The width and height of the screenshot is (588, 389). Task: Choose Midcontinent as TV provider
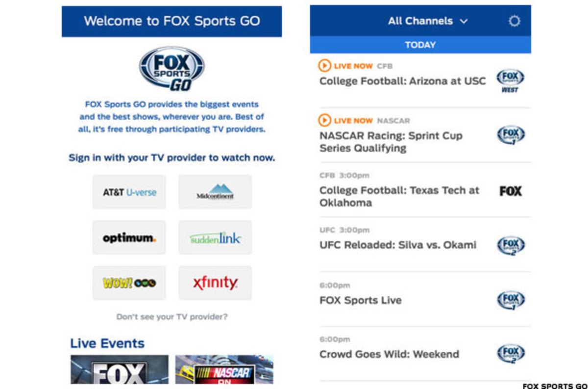pos(215,192)
